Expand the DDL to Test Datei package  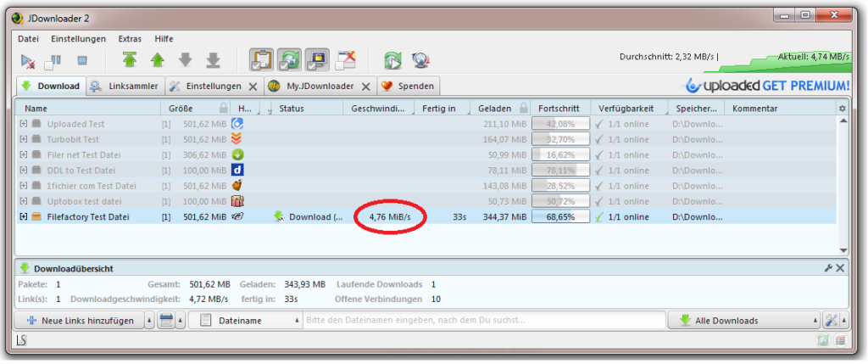tap(23, 170)
